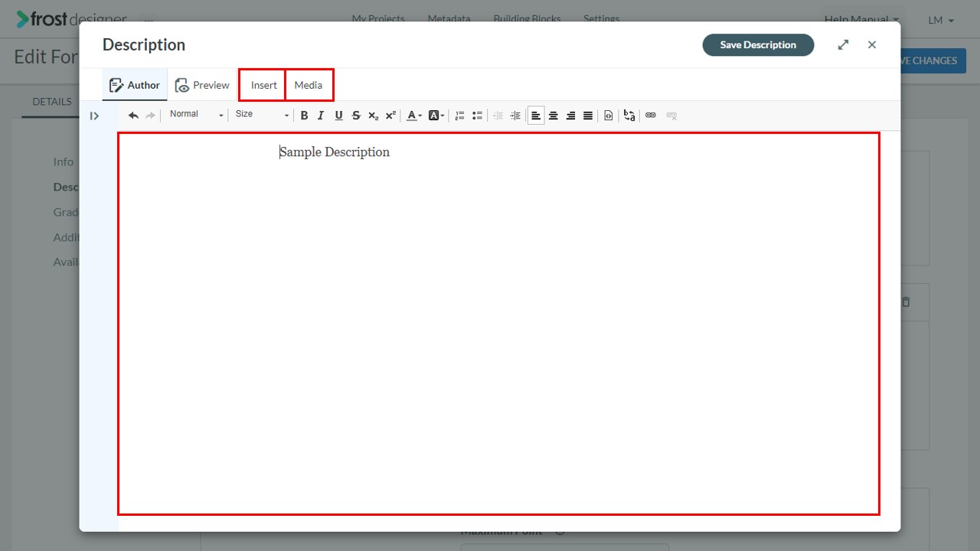
Task: Click the Source code icon
Action: 609,116
